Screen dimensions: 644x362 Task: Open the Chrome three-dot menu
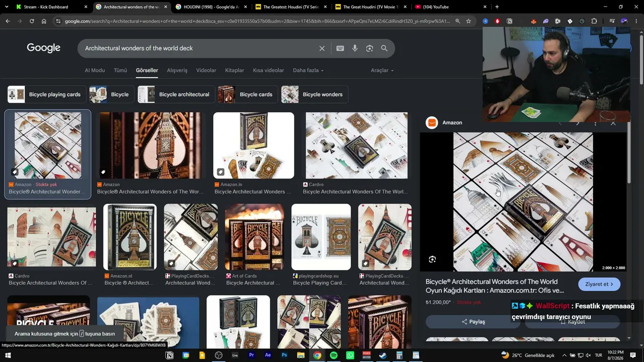pyautogui.click(x=637, y=21)
